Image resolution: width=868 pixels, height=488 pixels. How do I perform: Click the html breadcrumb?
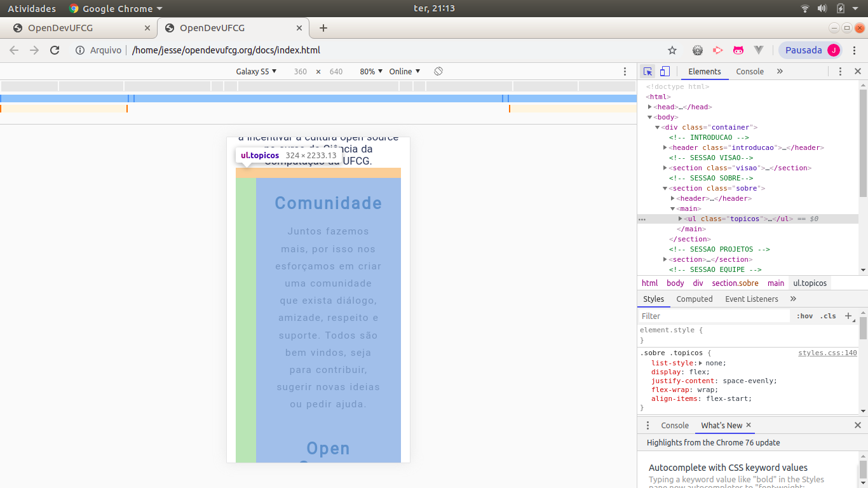pyautogui.click(x=650, y=283)
